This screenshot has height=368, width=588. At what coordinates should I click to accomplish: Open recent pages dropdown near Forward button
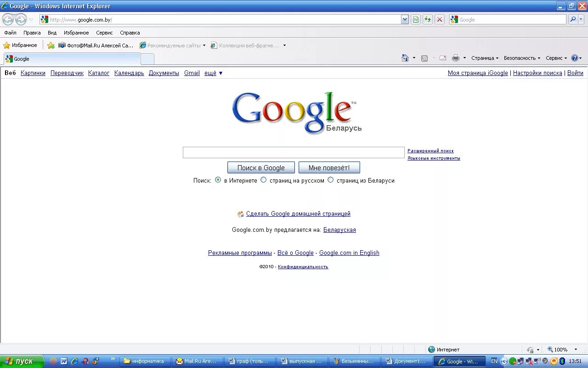point(31,19)
